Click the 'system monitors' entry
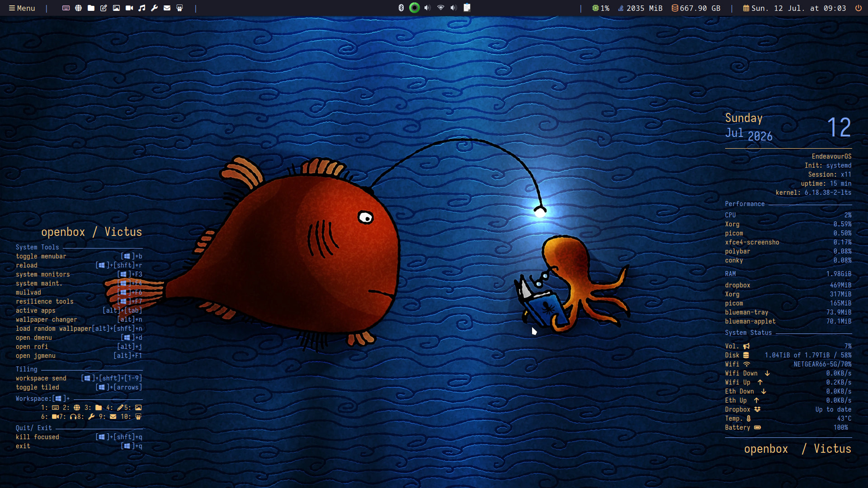Viewport: 868px width, 488px height. pyautogui.click(x=43, y=274)
